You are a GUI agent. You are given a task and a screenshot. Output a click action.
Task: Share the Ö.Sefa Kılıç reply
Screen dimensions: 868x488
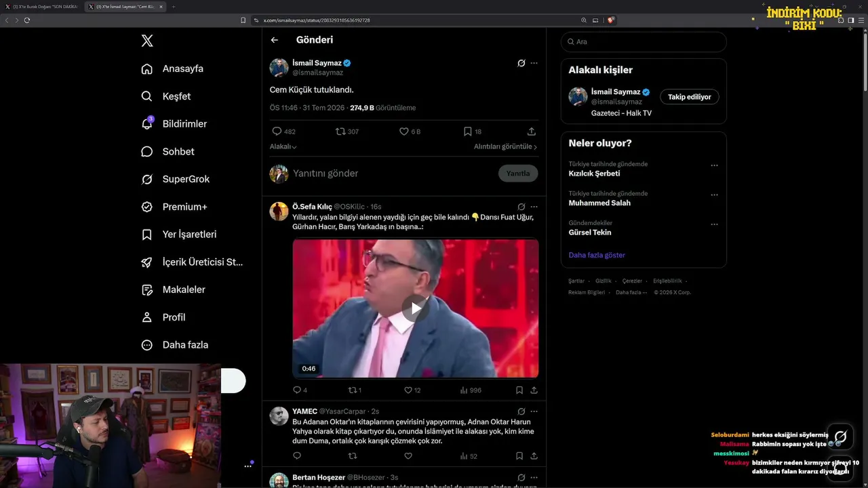coord(534,390)
